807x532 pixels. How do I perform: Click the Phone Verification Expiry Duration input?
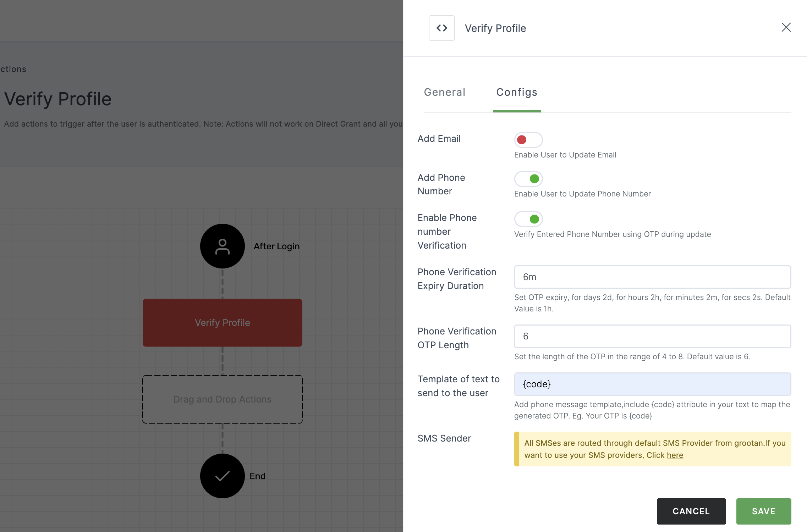click(x=652, y=277)
